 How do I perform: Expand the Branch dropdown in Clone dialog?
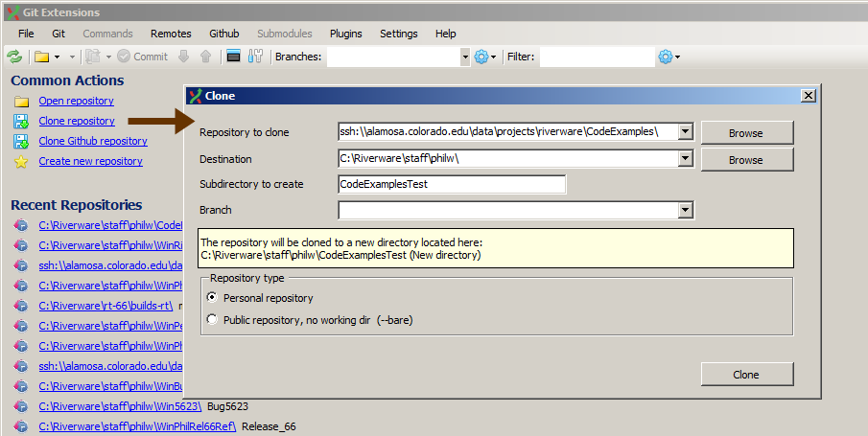click(x=686, y=210)
